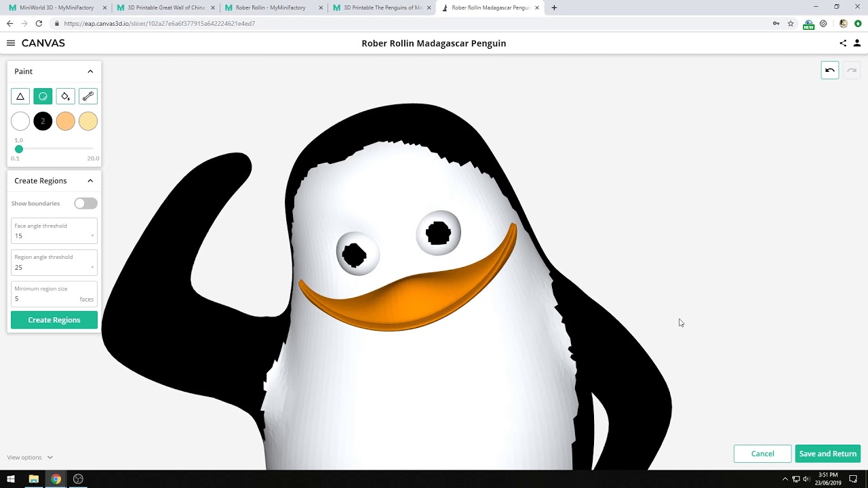
Task: Switch to 3D Printable The Penguins tab
Action: [382, 7]
